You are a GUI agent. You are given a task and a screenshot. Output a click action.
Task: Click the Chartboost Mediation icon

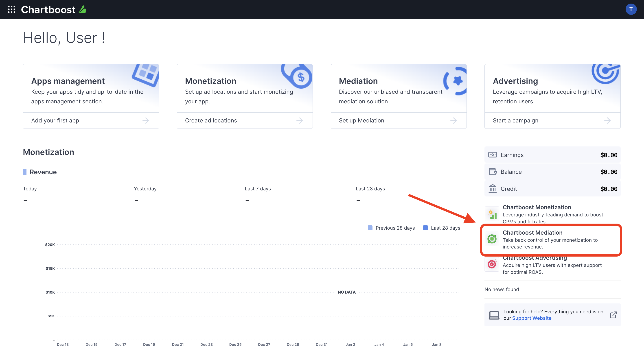click(x=492, y=239)
